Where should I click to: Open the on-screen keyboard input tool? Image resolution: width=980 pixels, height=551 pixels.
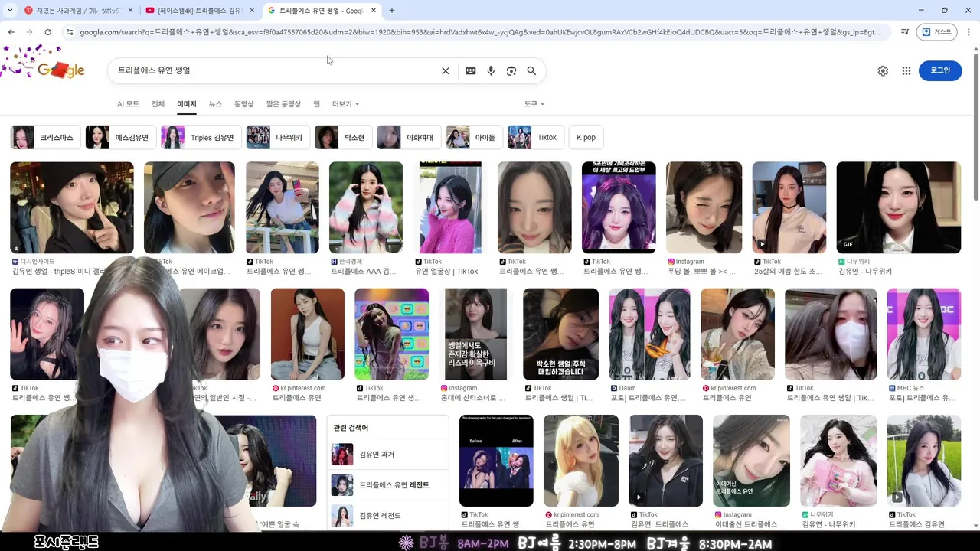[x=470, y=70]
